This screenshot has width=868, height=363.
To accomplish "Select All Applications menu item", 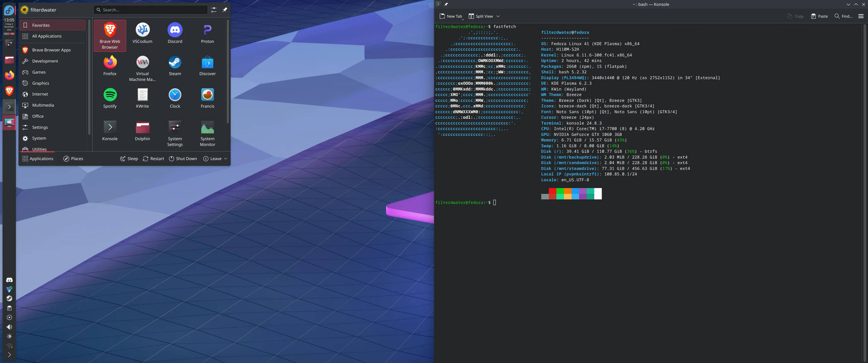I will point(46,35).
